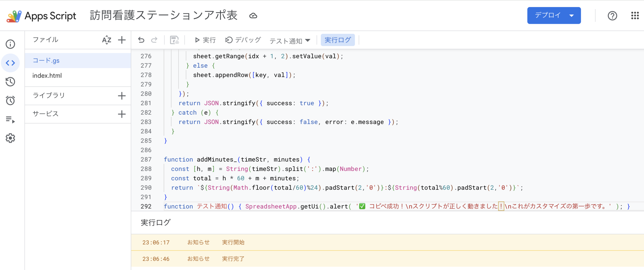Click the 23:06:46 timestamp in log
This screenshot has width=644, height=270.
click(156, 259)
